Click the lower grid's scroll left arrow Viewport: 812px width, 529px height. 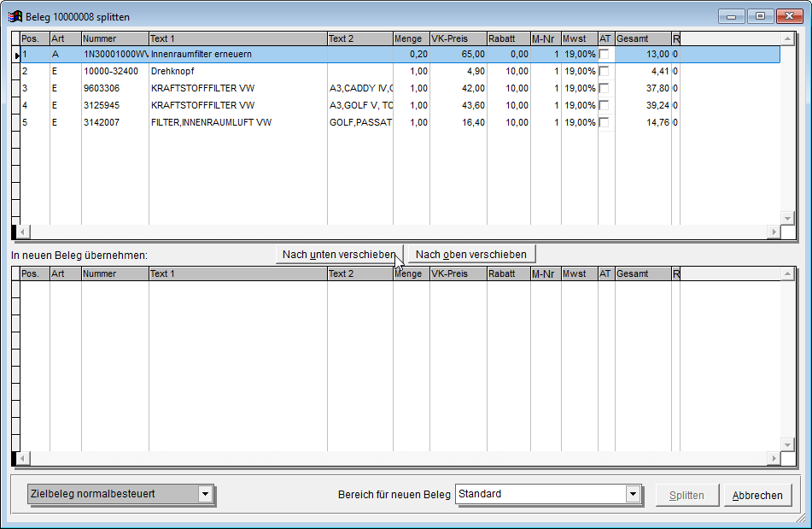pos(24,459)
